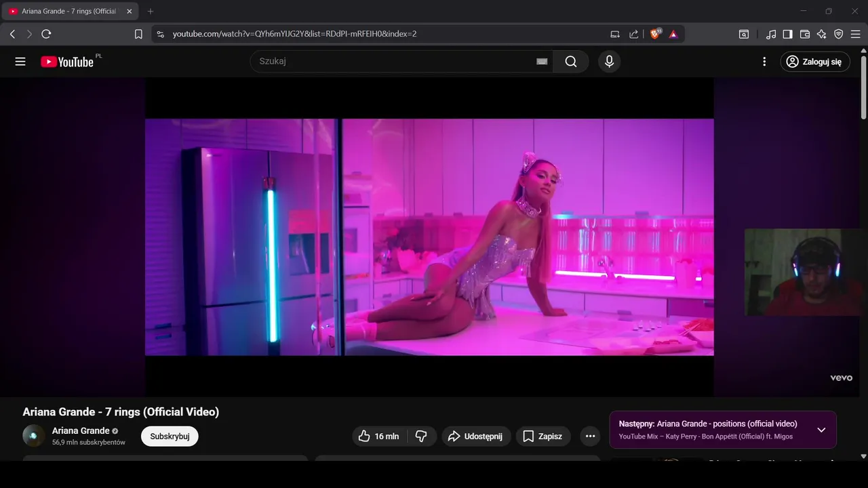Viewport: 868px width, 488px height.
Task: Bookmark this page icon
Action: (138, 34)
